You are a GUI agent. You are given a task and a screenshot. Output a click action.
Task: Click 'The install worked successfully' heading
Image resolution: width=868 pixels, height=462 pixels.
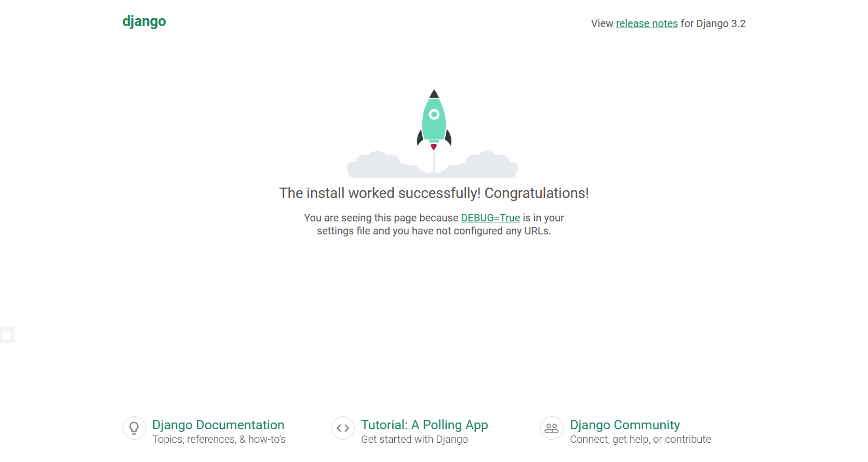pos(434,193)
